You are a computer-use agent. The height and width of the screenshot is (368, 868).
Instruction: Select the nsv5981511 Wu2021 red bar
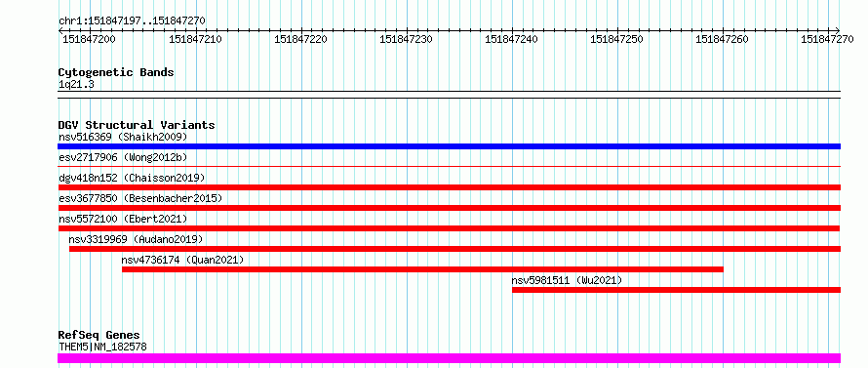(677, 290)
